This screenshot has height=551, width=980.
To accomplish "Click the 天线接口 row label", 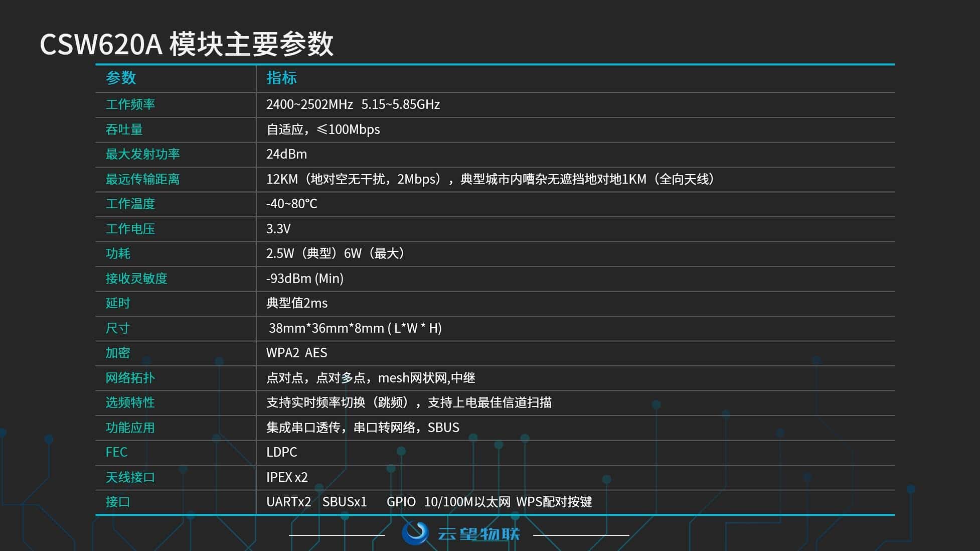I will [x=130, y=477].
